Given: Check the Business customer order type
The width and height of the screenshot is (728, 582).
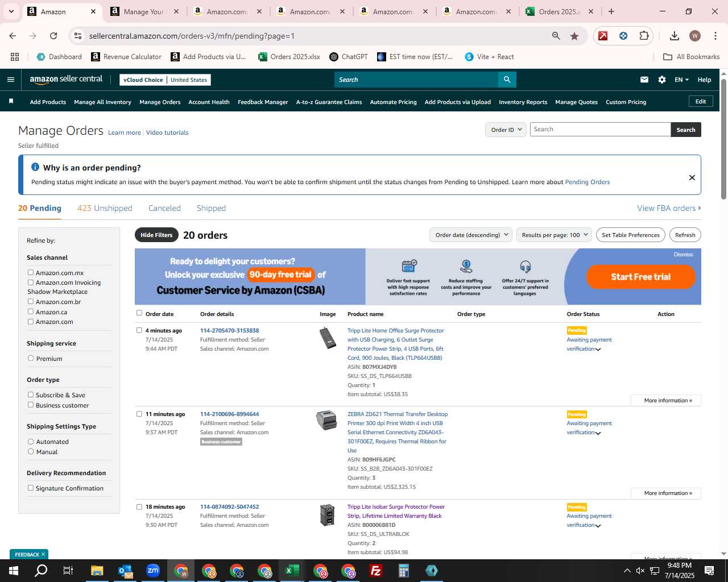Looking at the screenshot, I should pos(31,405).
